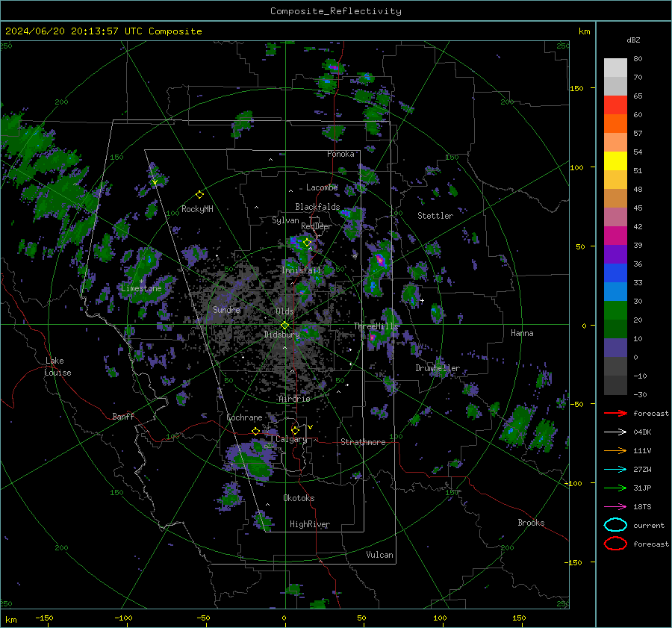
Task: Click the Drumheller label
Action: [438, 368]
